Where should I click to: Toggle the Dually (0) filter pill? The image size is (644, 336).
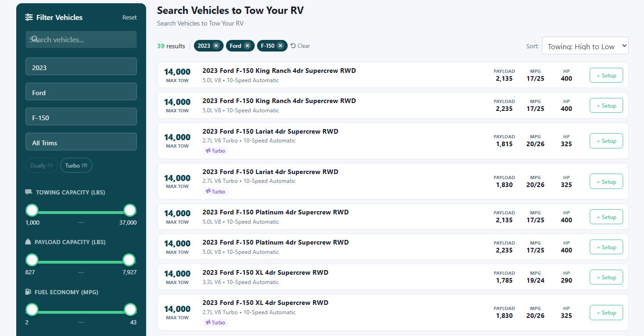41,165
